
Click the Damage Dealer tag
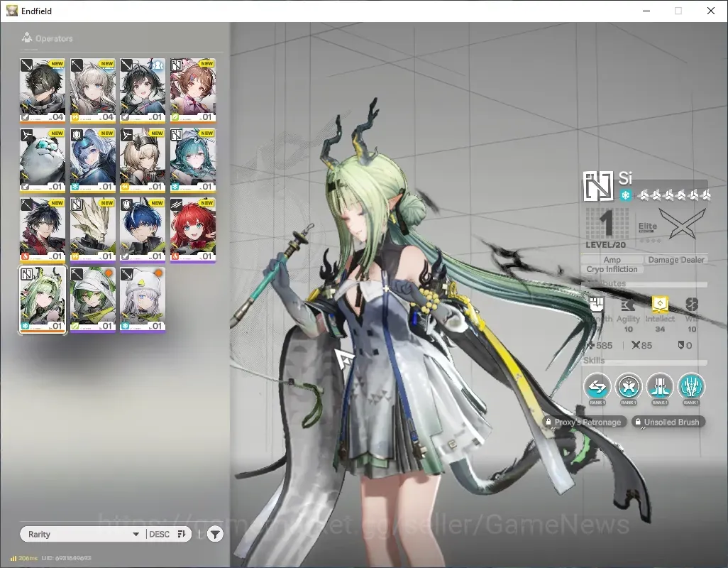[x=676, y=260]
